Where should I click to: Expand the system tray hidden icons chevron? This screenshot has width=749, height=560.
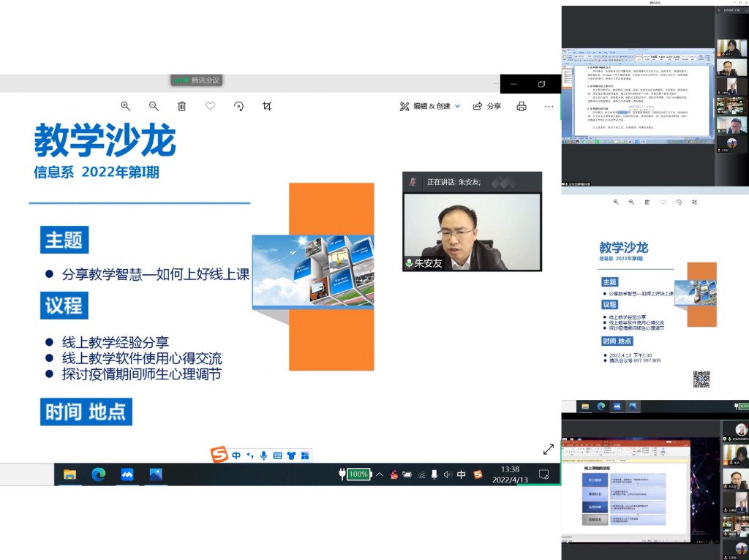[380, 474]
